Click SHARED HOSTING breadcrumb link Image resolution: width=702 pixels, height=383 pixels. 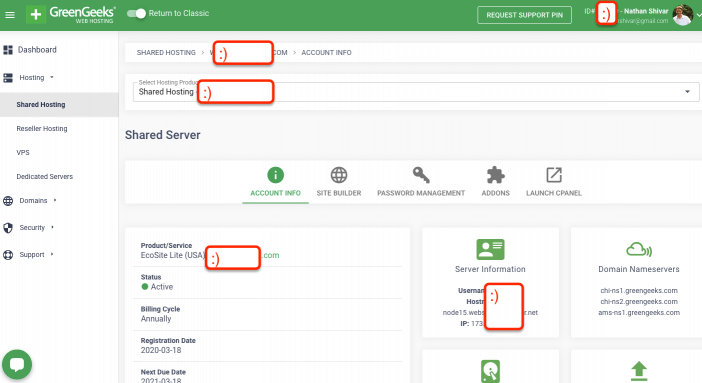(x=166, y=52)
